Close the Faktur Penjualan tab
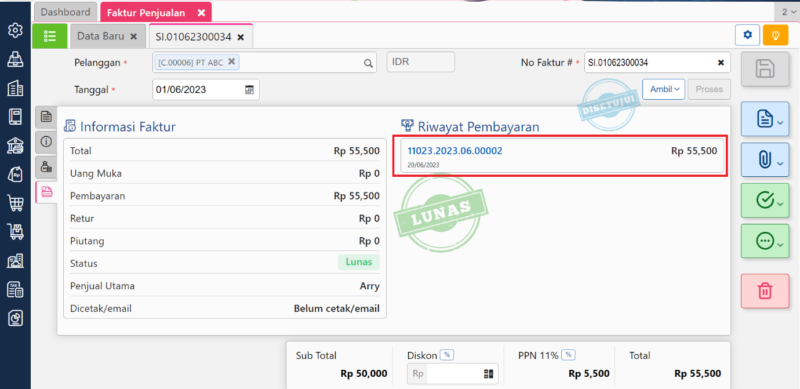 (202, 13)
